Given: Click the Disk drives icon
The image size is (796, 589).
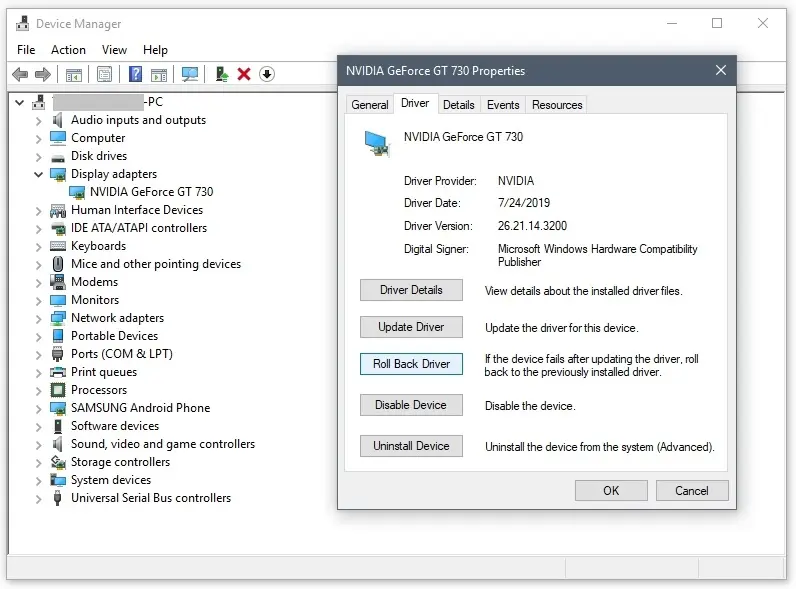Looking at the screenshot, I should [58, 157].
